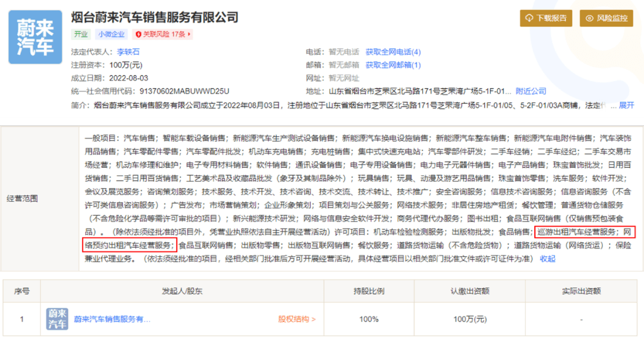Click 获取全网电话(4) link
The width and height of the screenshot is (644, 346).
coord(393,52)
